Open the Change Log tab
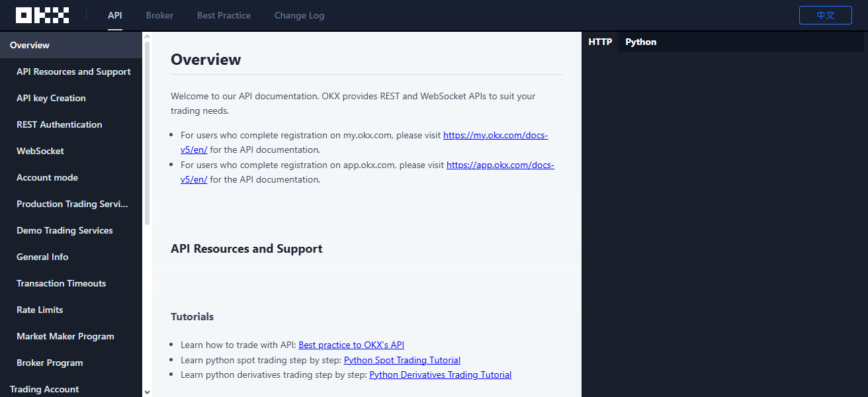868x397 pixels. click(x=299, y=15)
